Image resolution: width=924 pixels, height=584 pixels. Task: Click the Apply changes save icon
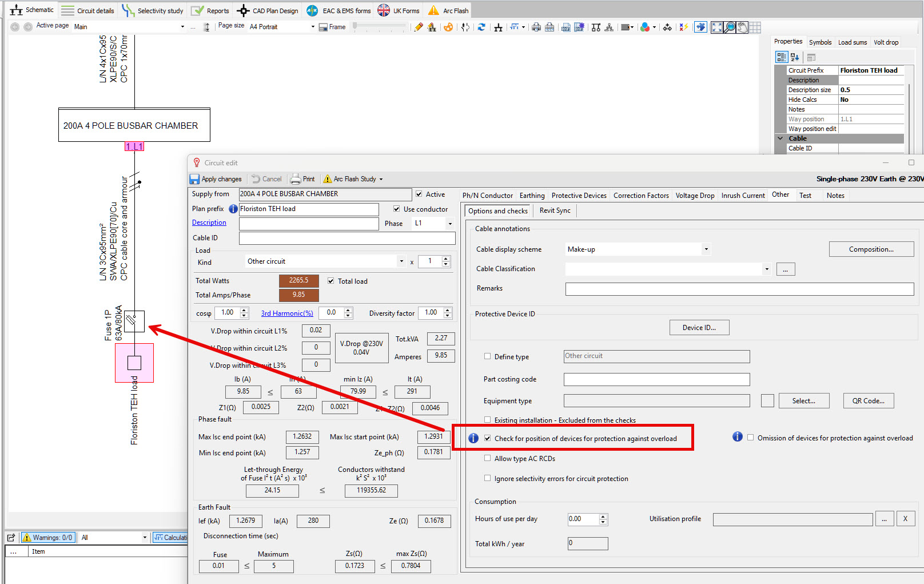(194, 179)
